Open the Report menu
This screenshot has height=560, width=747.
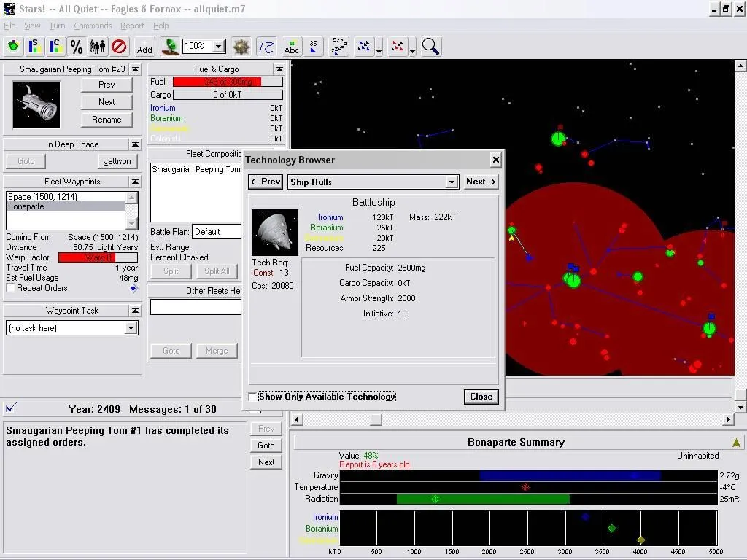coord(132,26)
